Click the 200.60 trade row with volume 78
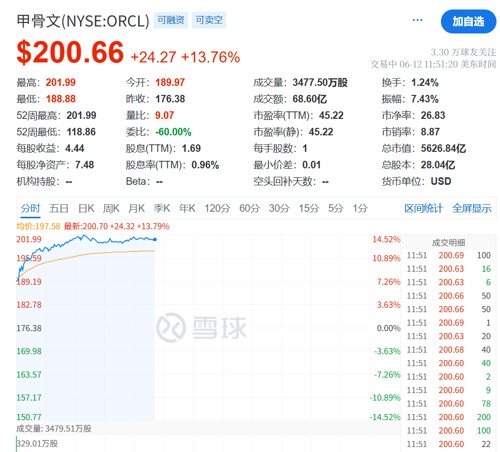This screenshot has height=452, width=500. point(449,404)
